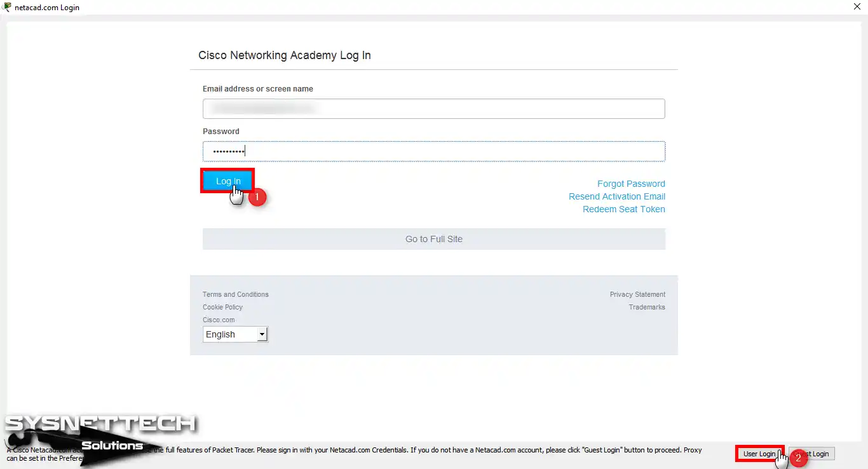
Task: Open the Privacy Statement link
Action: click(x=637, y=294)
